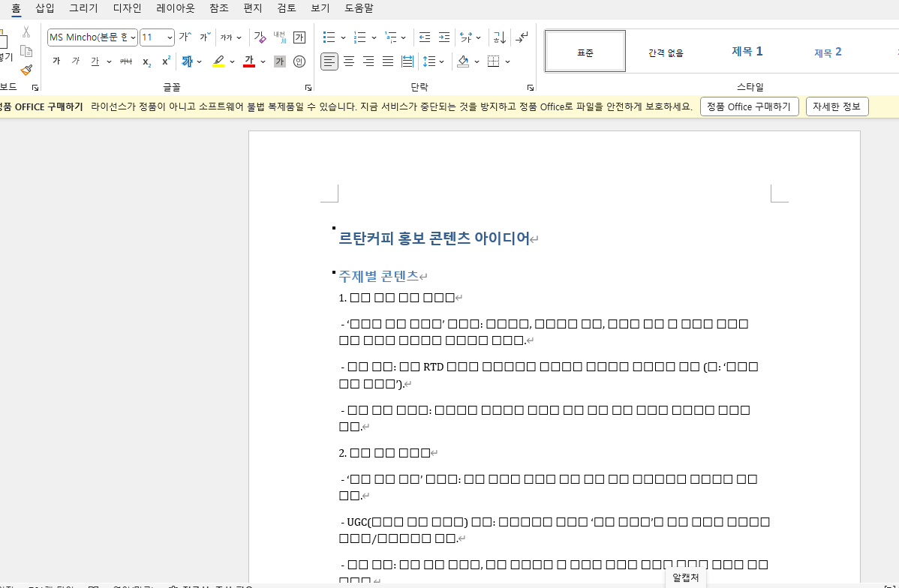This screenshot has height=588, width=899.
Task: Toggle superscript x²
Action: [167, 61]
